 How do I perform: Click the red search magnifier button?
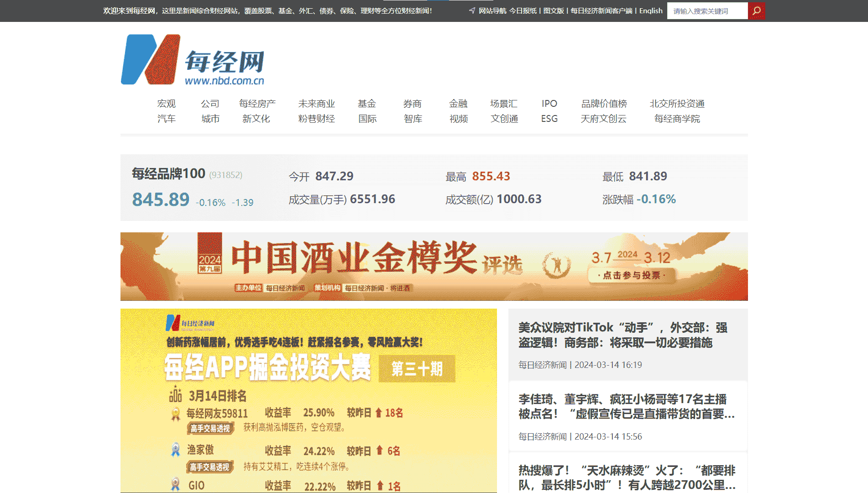pyautogui.click(x=757, y=10)
